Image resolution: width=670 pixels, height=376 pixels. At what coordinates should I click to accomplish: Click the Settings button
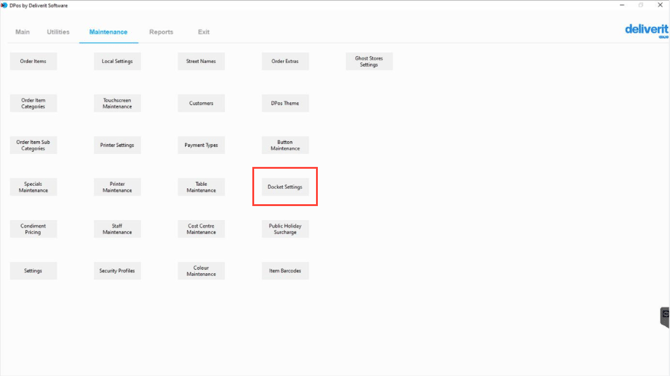click(33, 270)
